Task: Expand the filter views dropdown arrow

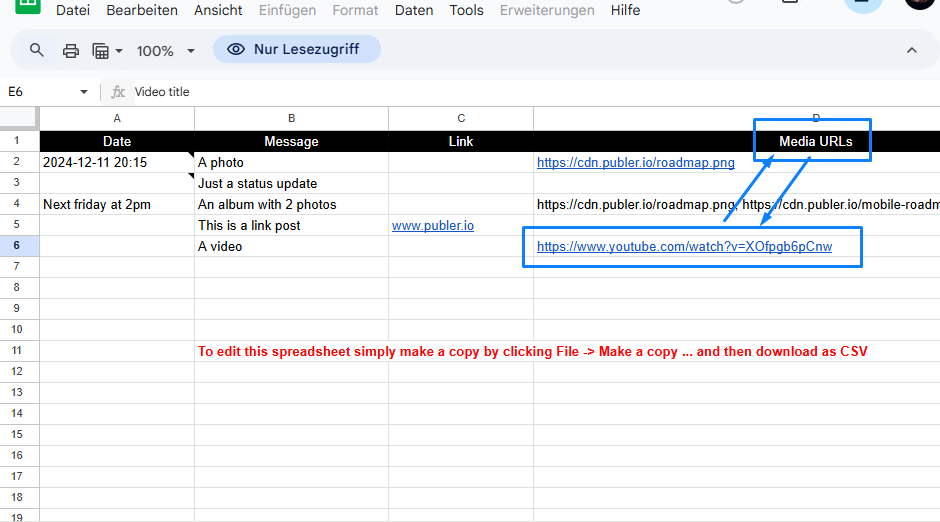Action: 119,51
